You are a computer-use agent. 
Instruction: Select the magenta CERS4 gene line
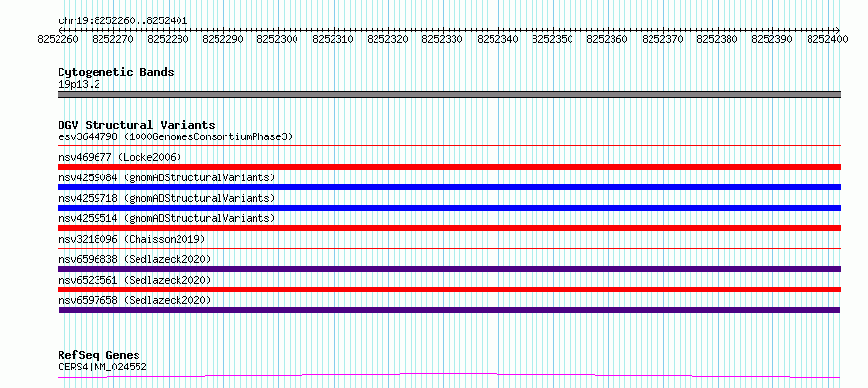click(x=449, y=376)
